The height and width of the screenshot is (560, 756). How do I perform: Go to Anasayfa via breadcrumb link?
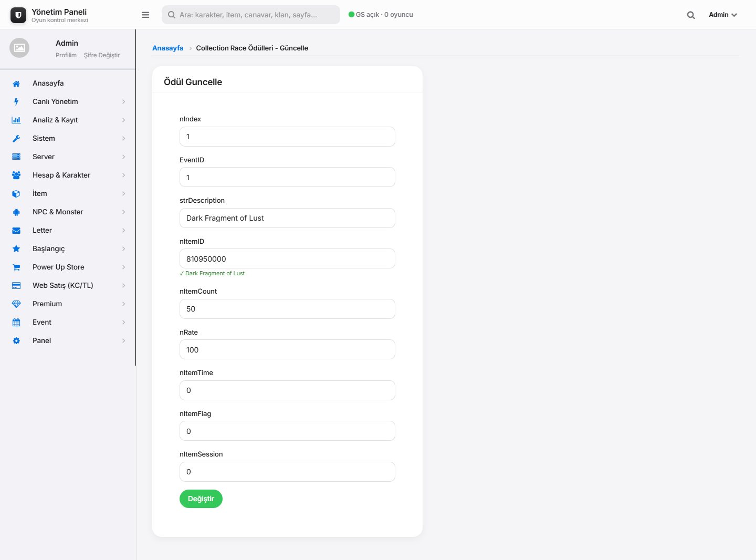(x=168, y=48)
